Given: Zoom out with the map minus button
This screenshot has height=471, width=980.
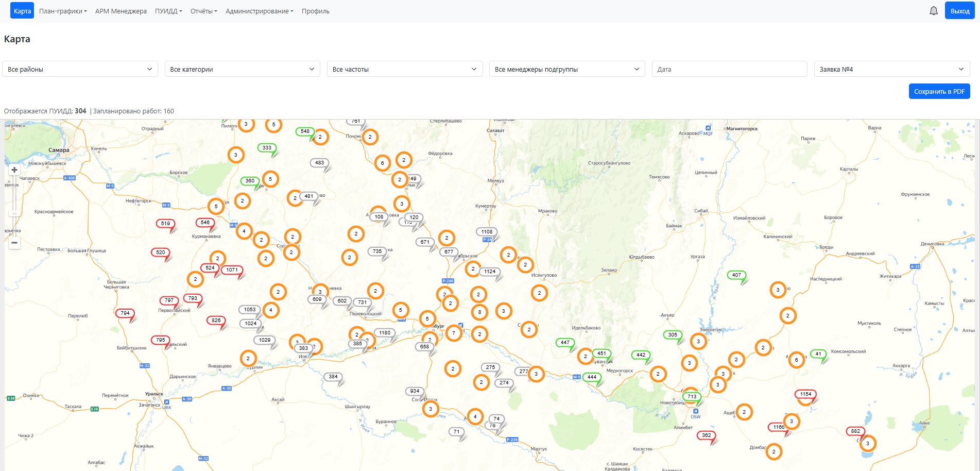Looking at the screenshot, I should tap(14, 243).
